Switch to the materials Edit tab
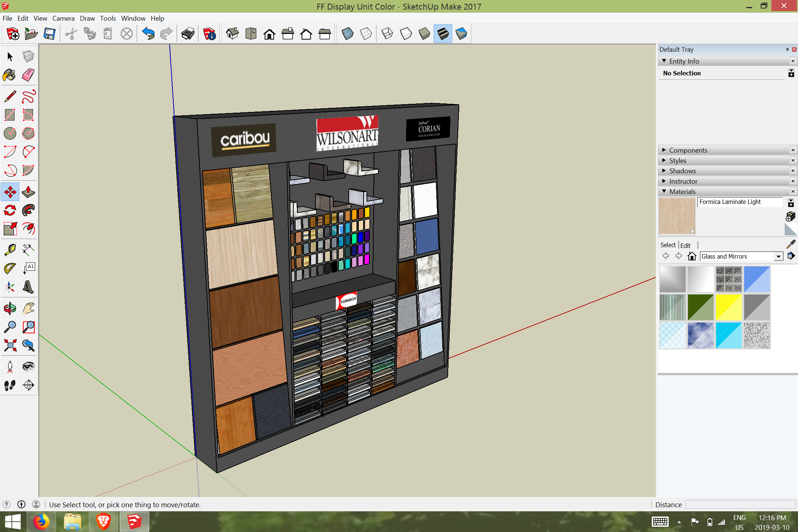This screenshot has height=532, width=798. pyautogui.click(x=685, y=245)
